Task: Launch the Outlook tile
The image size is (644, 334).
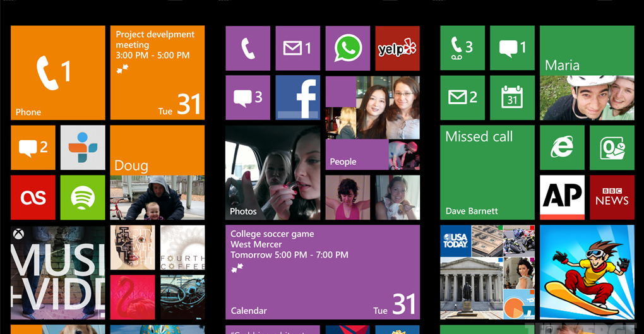Action: [612, 148]
